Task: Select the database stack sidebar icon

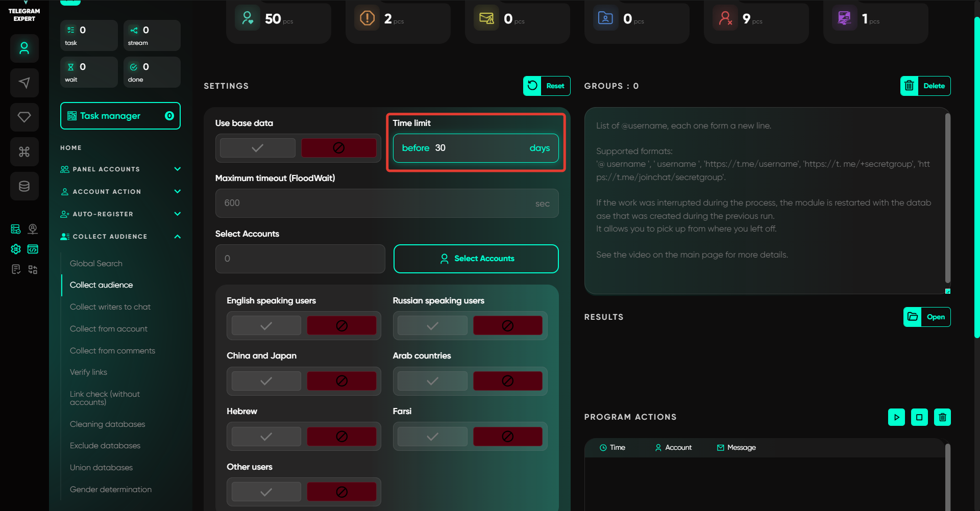Action: [x=24, y=186]
